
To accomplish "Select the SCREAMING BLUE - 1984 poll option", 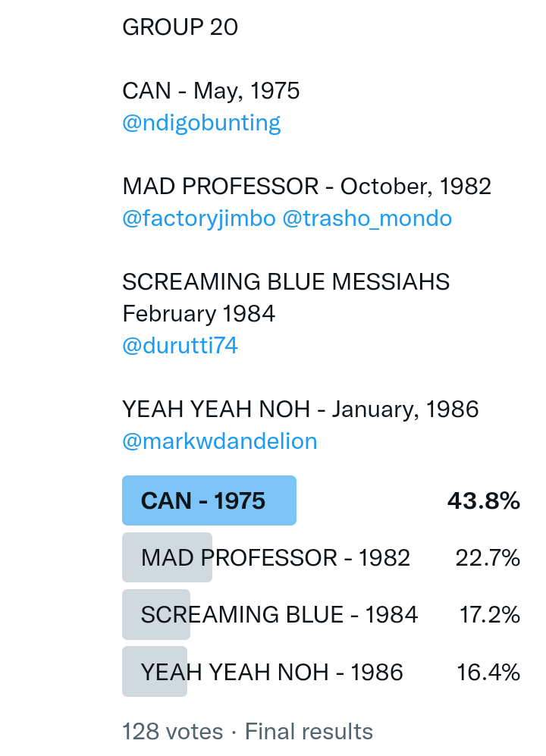I will pos(279,614).
